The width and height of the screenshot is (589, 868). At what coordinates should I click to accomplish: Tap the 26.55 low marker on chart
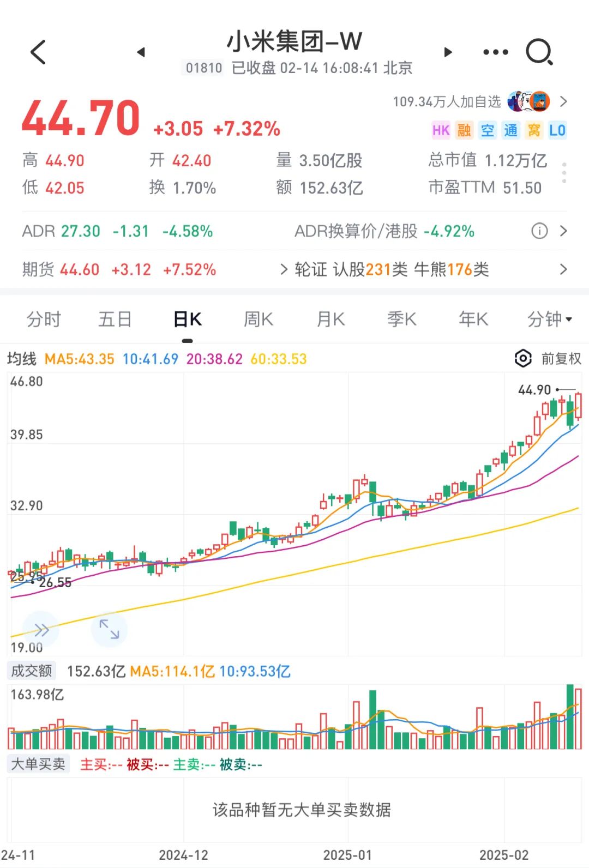pos(55,583)
